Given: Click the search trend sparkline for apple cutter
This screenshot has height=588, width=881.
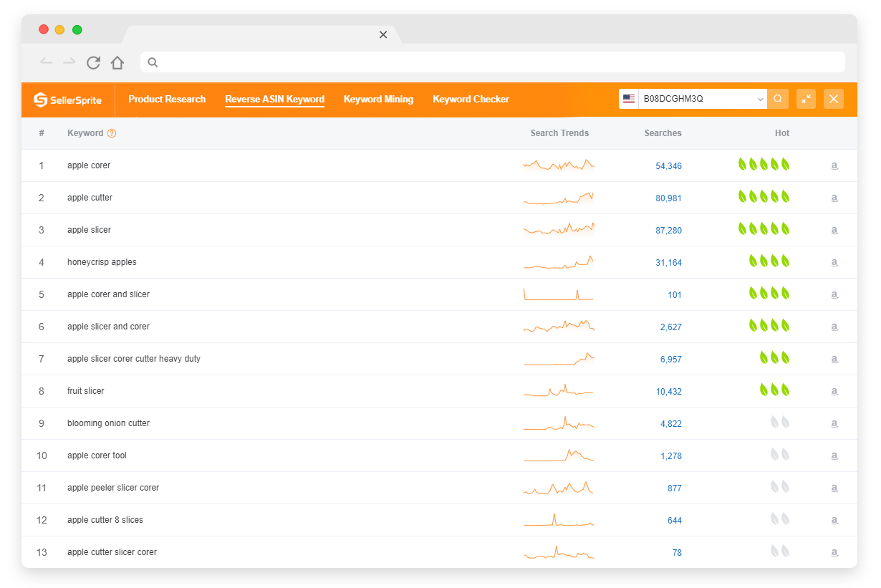Looking at the screenshot, I should click(559, 197).
